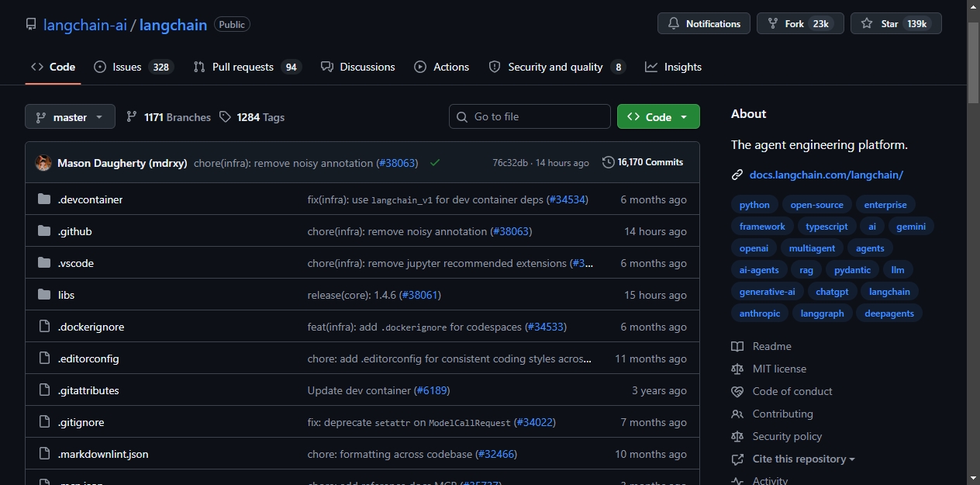Open pull request #38061 link
Screen dimensions: 980x485
420,295
